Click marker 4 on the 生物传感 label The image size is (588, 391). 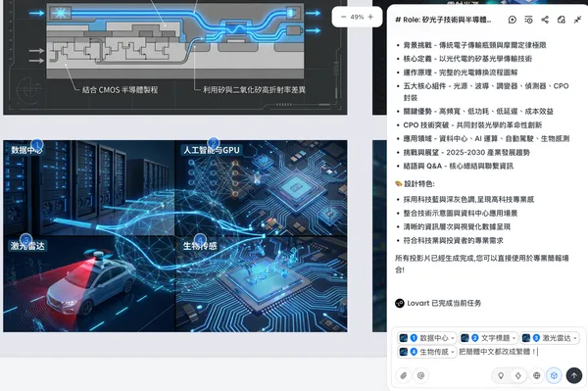[x=200, y=239]
